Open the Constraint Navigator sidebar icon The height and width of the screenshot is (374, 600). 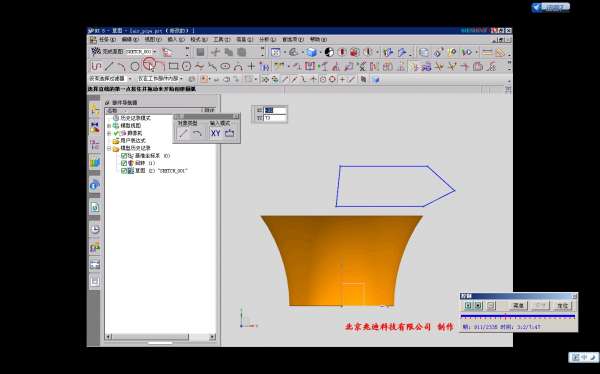[95, 127]
